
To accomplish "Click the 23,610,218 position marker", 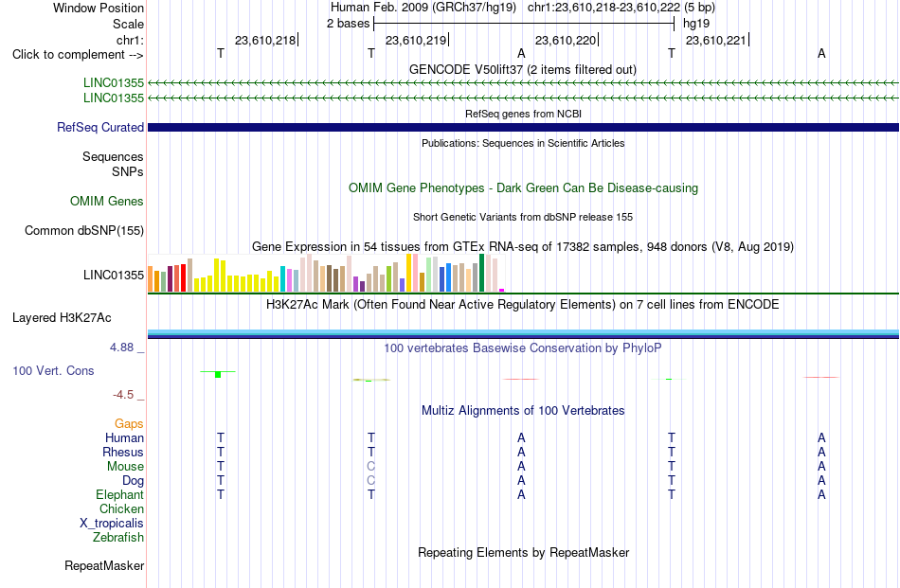I will point(266,40).
